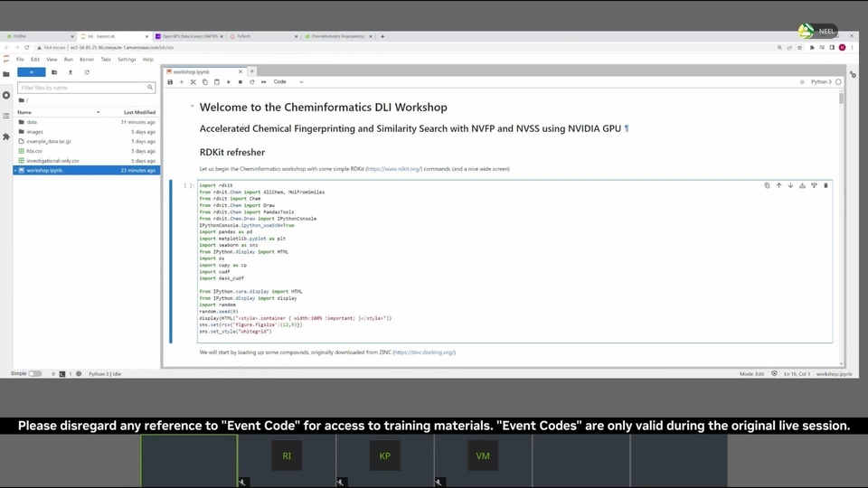Move the code cell down
The image size is (868, 488).
tap(790, 186)
